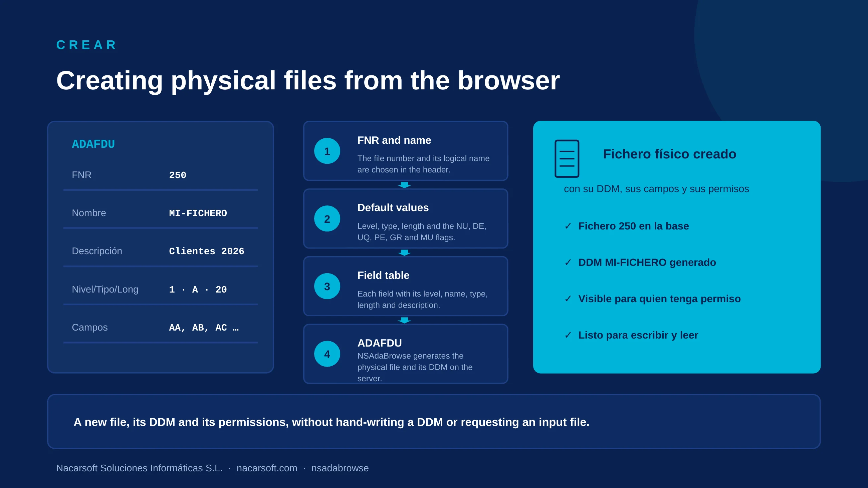Click Listo para escribir y leer text
The height and width of the screenshot is (488, 868).
pyautogui.click(x=638, y=335)
